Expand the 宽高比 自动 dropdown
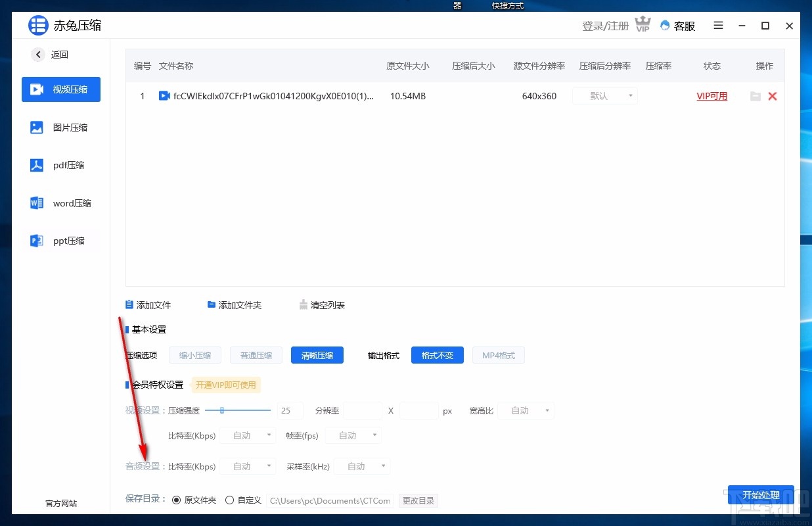Image resolution: width=812 pixels, height=526 pixels. pos(525,410)
